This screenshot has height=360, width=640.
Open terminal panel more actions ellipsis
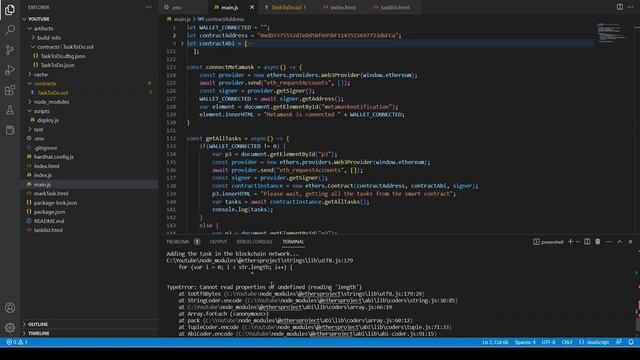pos(609,242)
